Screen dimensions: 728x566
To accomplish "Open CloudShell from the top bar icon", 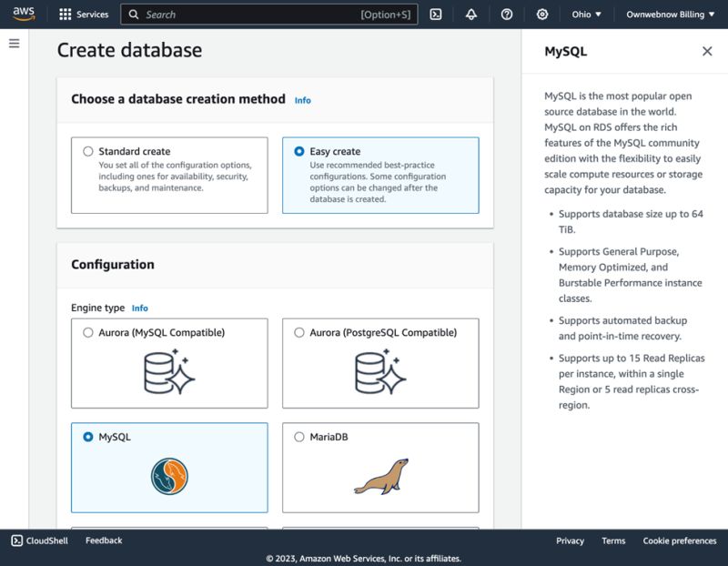I will [436, 15].
